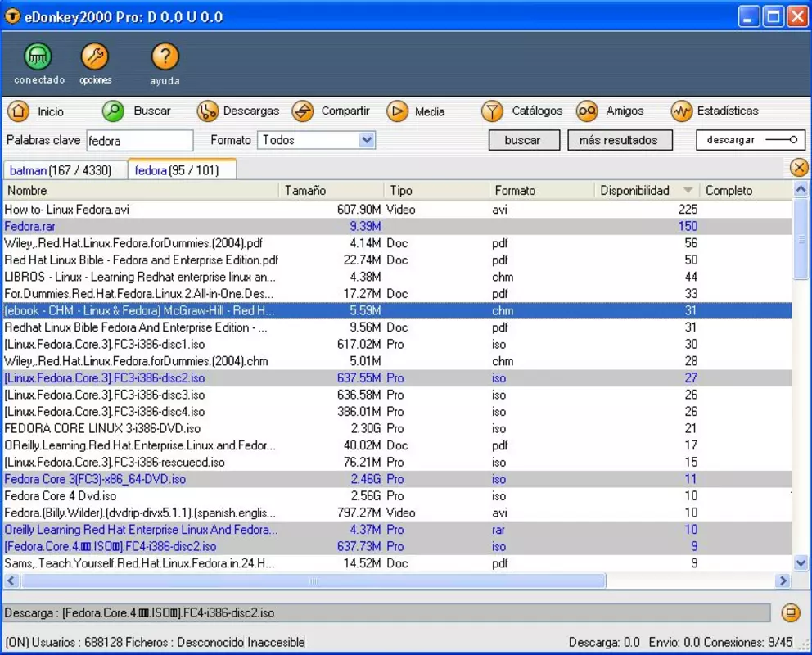Select the highlighted McGraw-Hill ebook CHM row
The image size is (812, 655).
(x=398, y=310)
